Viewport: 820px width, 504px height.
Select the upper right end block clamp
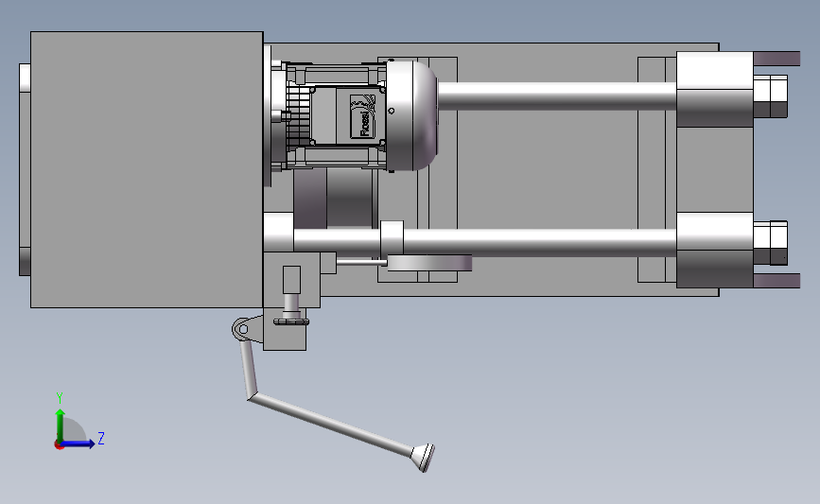[x=715, y=90]
